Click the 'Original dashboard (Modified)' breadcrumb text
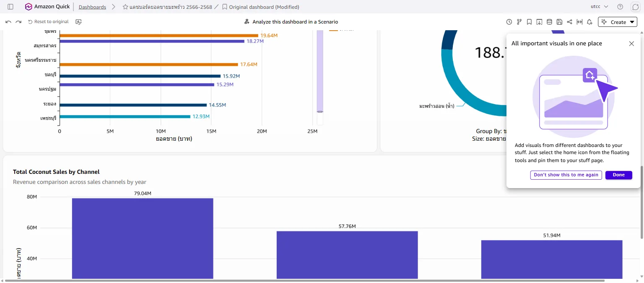 click(x=264, y=7)
